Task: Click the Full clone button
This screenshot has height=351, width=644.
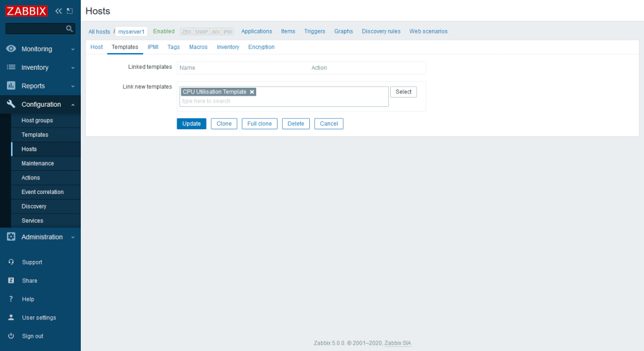Action: pyautogui.click(x=260, y=124)
